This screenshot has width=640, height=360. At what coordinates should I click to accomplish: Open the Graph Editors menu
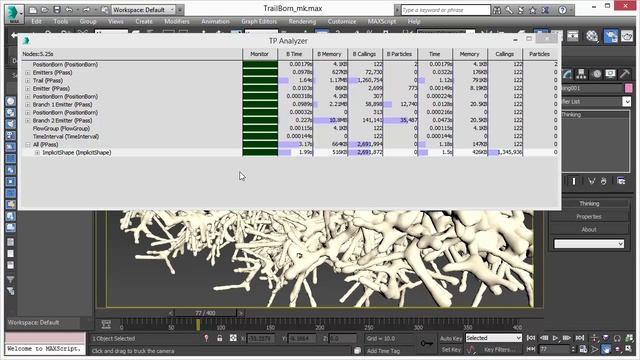[x=259, y=21]
